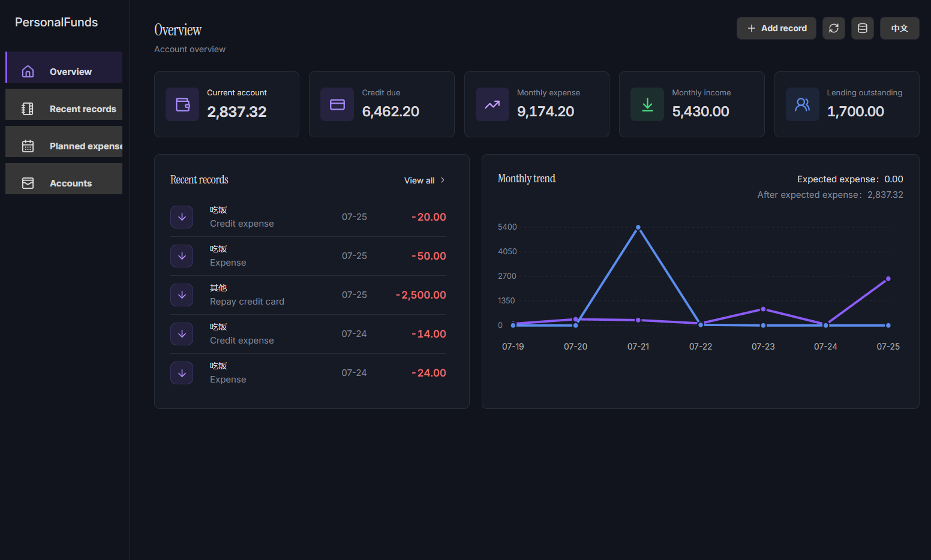The width and height of the screenshot is (931, 560).
Task: Click the 5400 y-axis label
Action: click(x=507, y=227)
